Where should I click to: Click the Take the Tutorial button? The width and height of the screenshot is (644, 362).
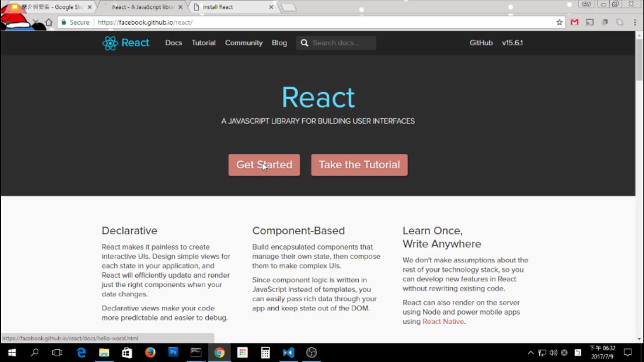click(359, 165)
